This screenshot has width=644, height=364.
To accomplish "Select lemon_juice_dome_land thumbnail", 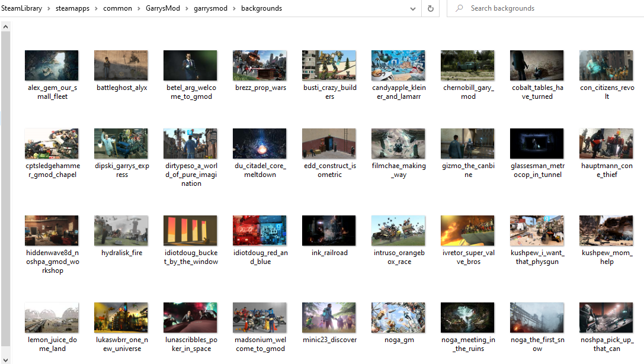I will (x=52, y=318).
